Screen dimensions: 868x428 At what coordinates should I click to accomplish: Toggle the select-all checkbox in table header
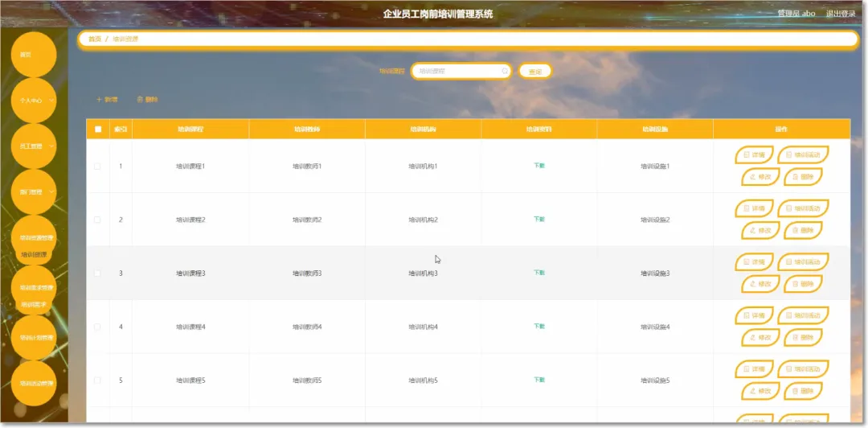98,130
